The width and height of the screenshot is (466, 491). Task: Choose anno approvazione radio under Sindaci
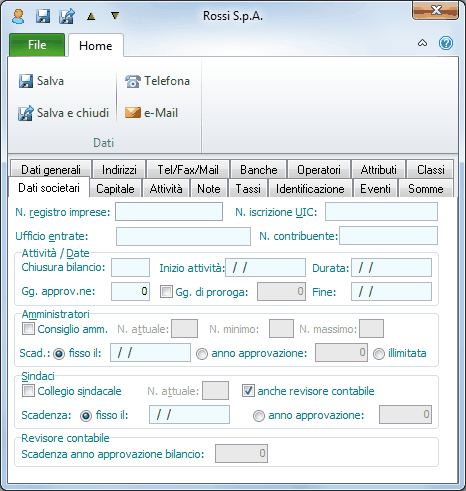click(259, 416)
